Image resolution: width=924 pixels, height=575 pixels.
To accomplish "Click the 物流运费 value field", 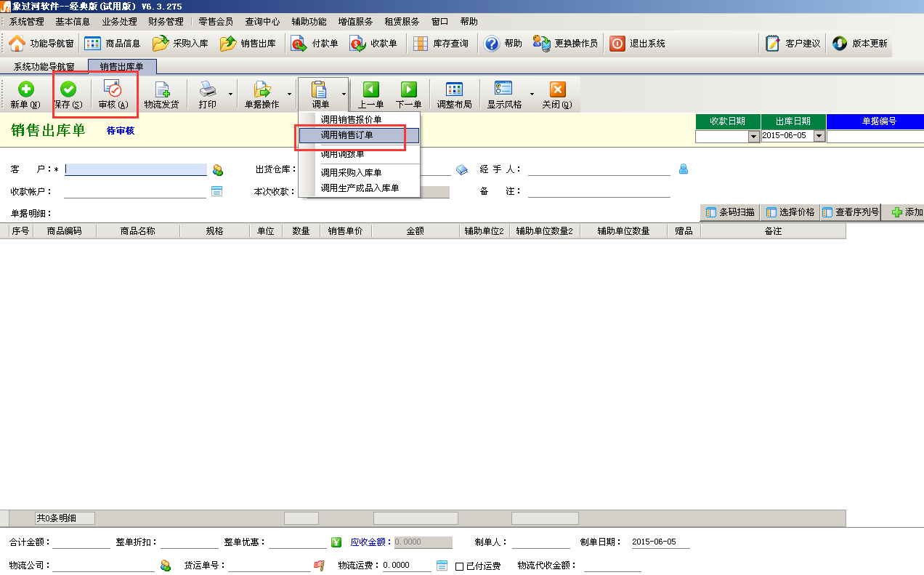I will (x=407, y=566).
